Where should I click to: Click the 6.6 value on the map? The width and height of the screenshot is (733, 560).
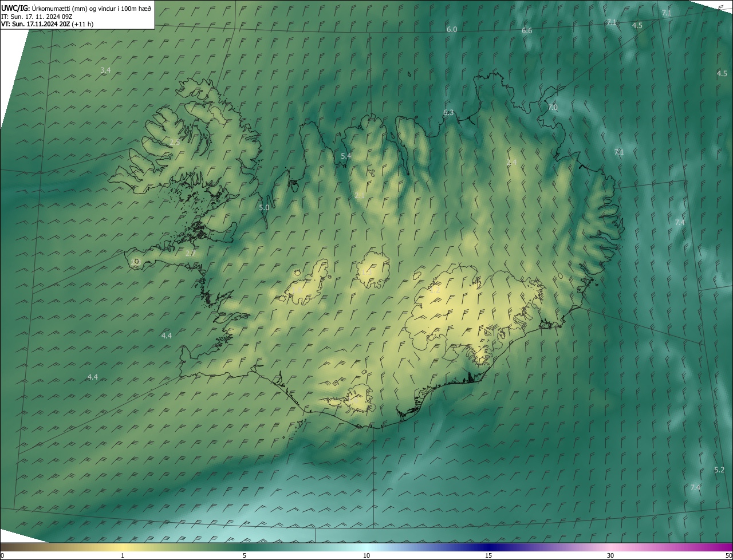527,31
